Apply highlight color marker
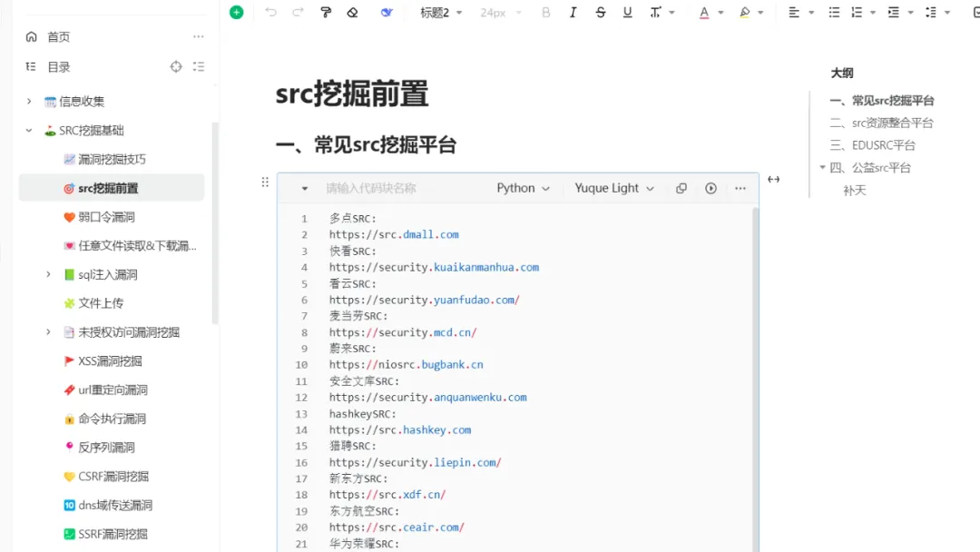The image size is (980, 552). (x=744, y=12)
